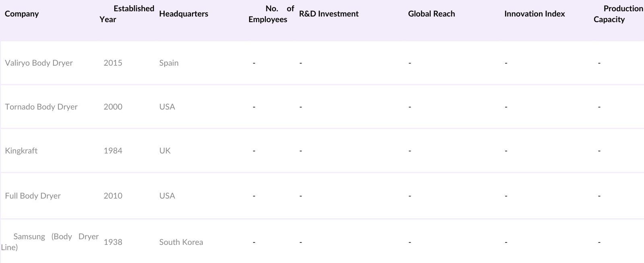Click the Spain headquarters cell

tap(169, 63)
